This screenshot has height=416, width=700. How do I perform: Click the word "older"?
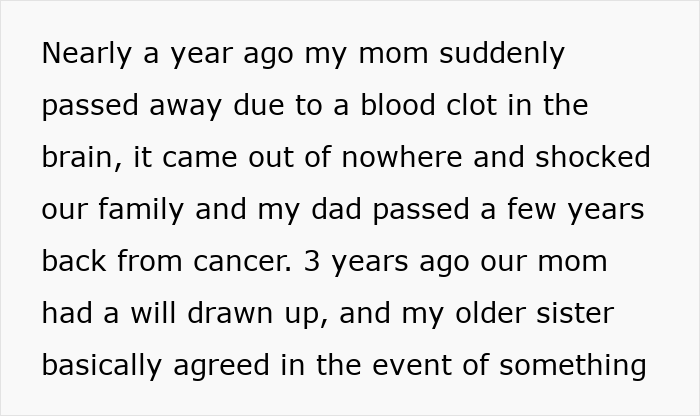[x=492, y=313]
